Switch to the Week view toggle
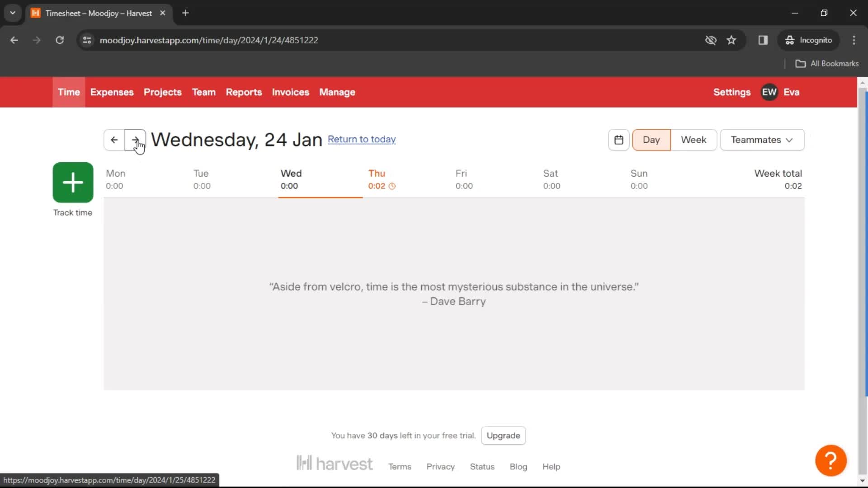 click(693, 140)
